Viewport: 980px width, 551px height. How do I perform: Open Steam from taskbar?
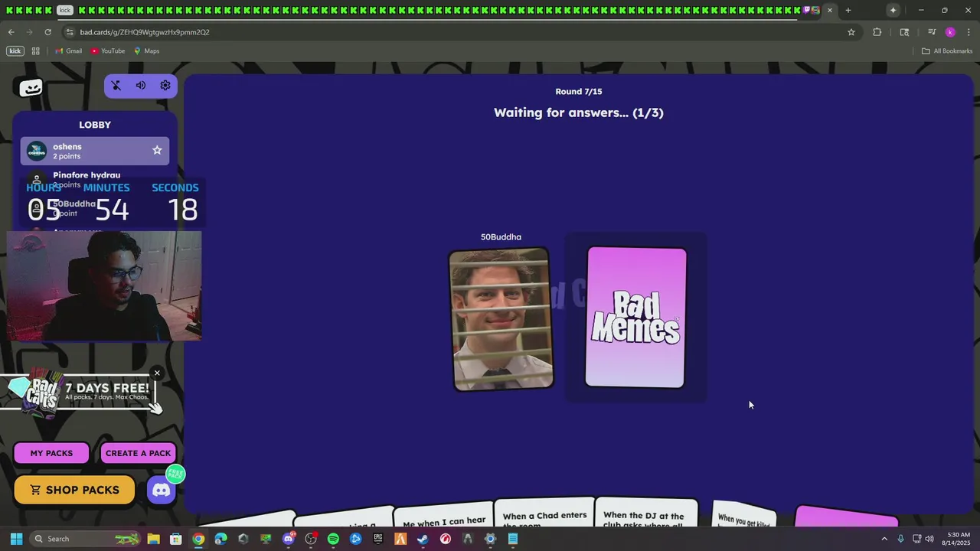(x=423, y=539)
